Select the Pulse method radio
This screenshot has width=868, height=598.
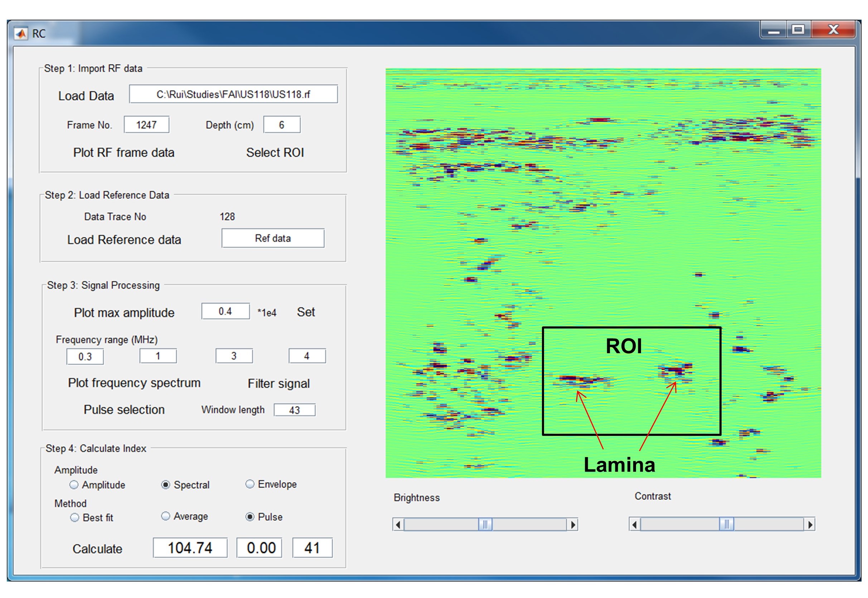249,517
